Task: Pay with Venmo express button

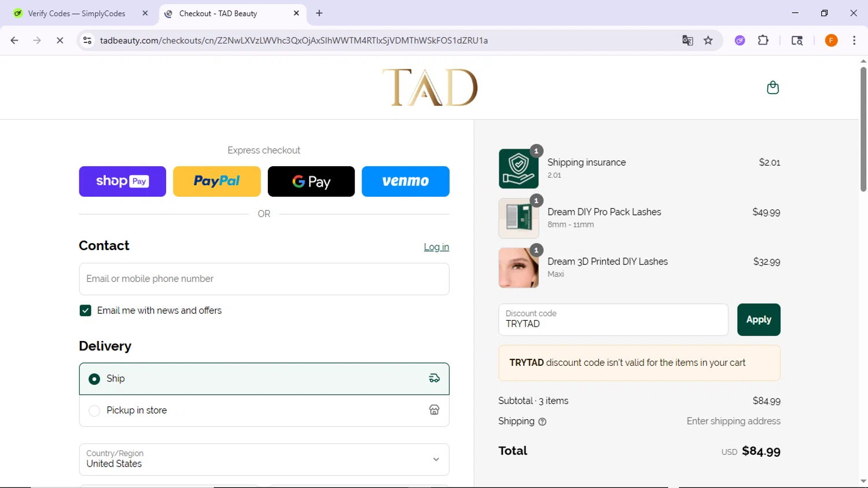Action: 406,181
